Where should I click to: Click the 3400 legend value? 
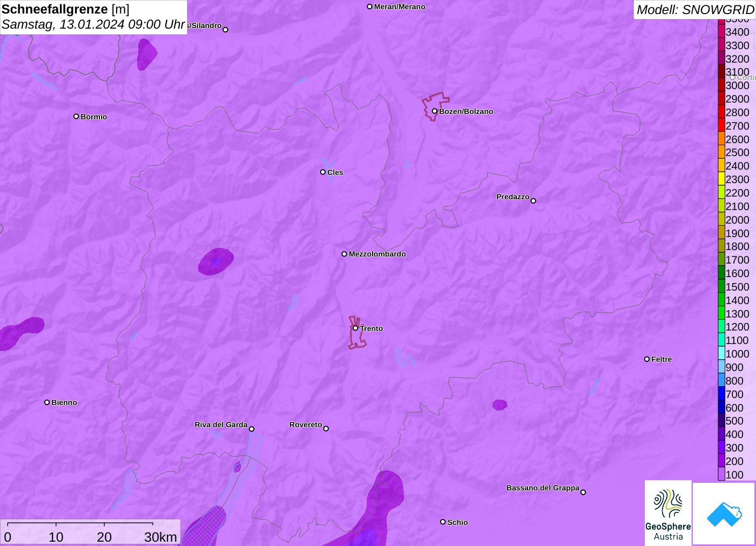[737, 32]
